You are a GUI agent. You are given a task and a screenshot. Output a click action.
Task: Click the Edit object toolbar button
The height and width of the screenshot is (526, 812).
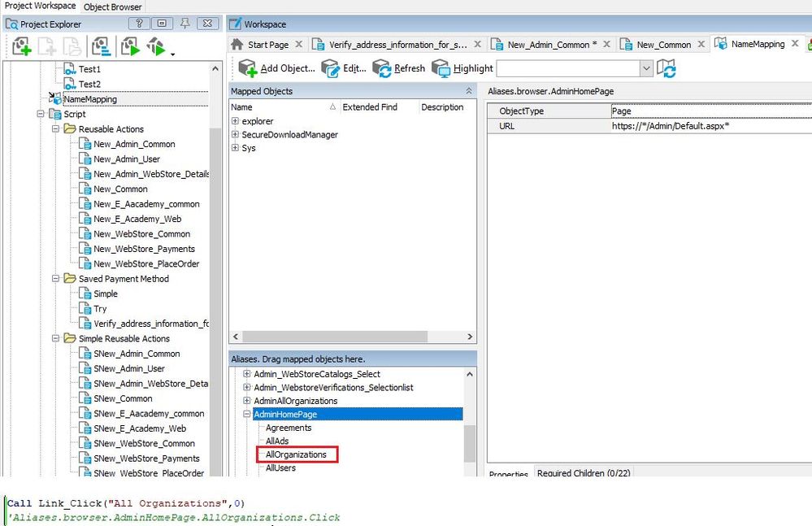[344, 68]
